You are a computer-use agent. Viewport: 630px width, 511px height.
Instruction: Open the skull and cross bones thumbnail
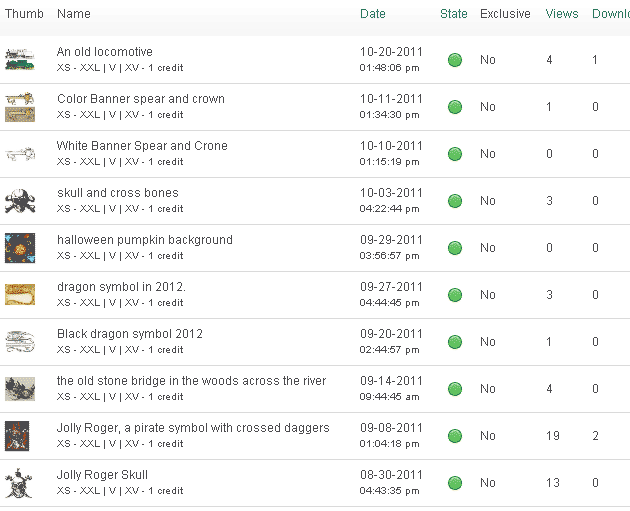click(20, 201)
